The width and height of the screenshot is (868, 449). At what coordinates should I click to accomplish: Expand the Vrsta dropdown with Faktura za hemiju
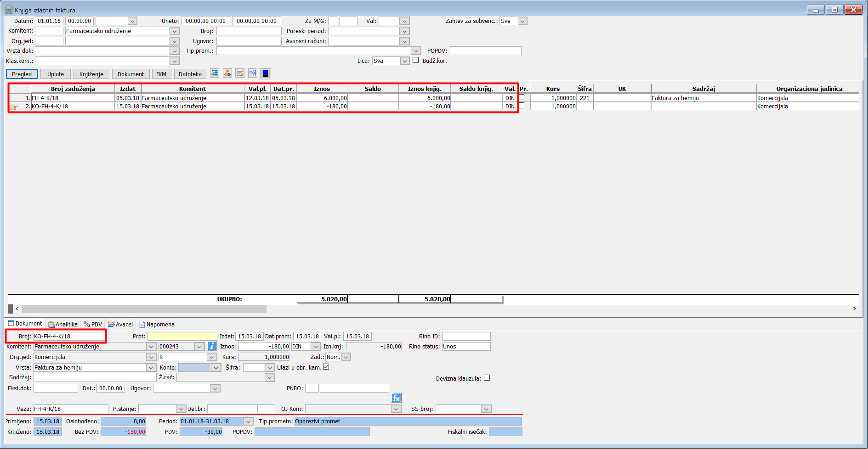151,368
